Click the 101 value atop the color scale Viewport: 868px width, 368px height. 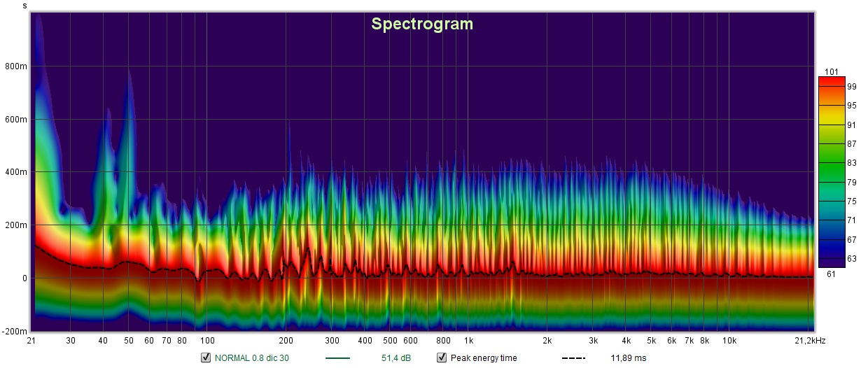[832, 71]
